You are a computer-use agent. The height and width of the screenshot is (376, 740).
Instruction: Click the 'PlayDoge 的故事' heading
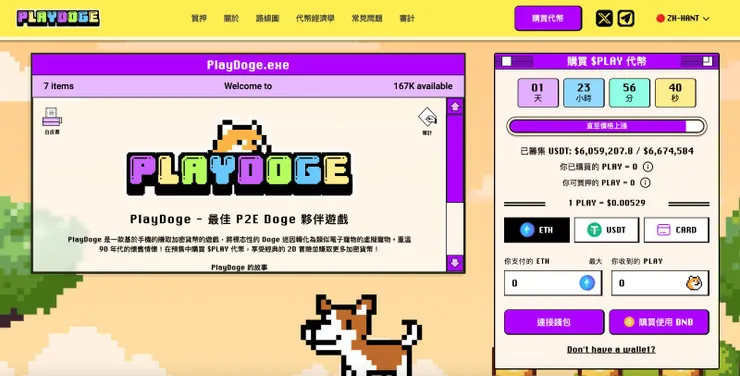click(x=239, y=267)
